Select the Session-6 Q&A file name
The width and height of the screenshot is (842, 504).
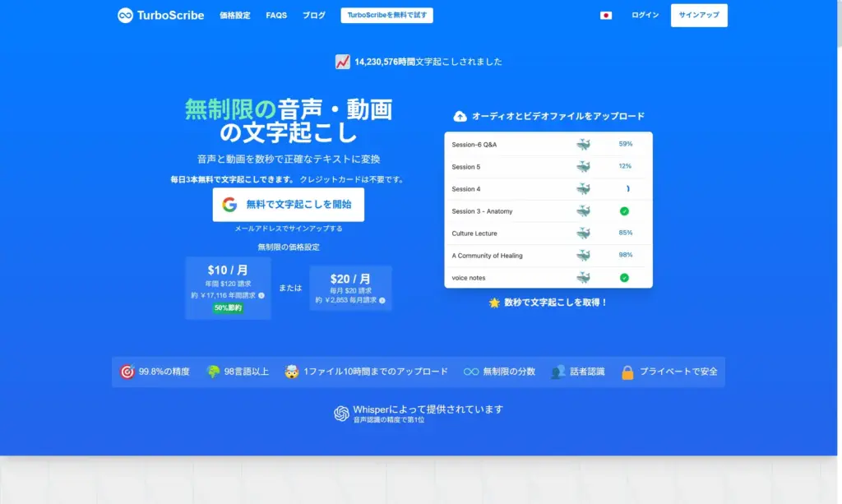pyautogui.click(x=474, y=145)
